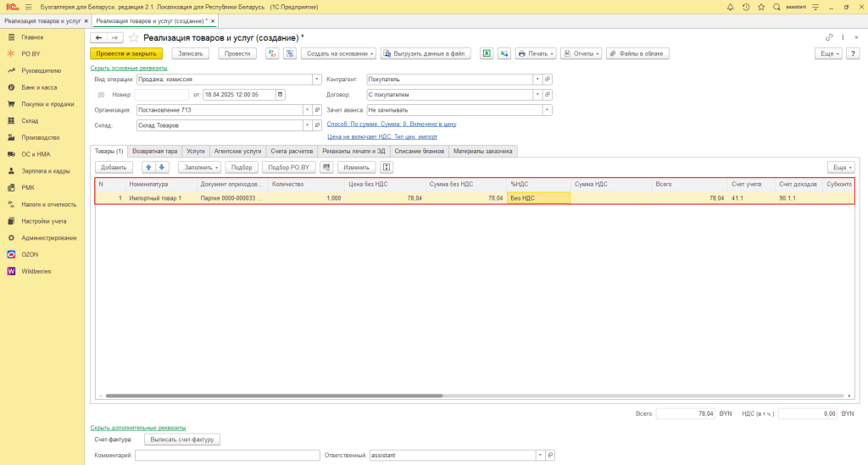Show Дт/Кт postings of the document
Image resolution: width=868 pixels, height=465 pixels.
click(x=272, y=53)
